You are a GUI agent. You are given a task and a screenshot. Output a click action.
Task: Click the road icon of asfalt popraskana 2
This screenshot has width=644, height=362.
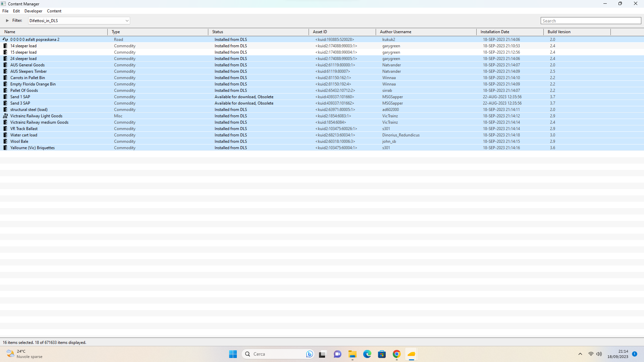5,40
